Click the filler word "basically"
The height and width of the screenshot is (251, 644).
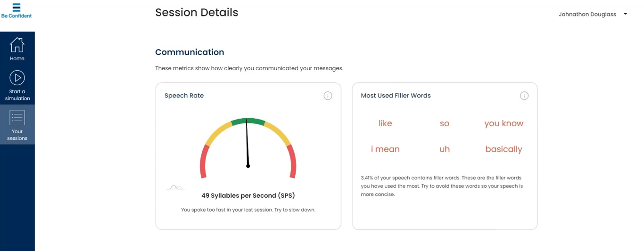504,149
